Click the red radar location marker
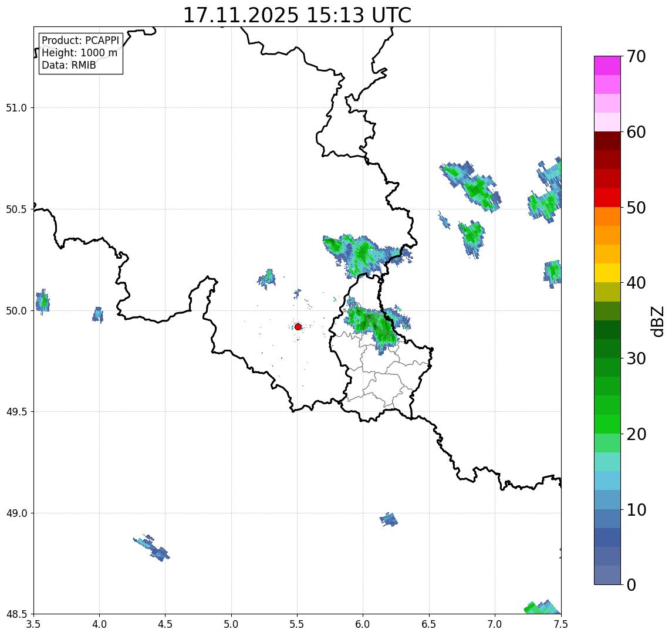 (298, 327)
